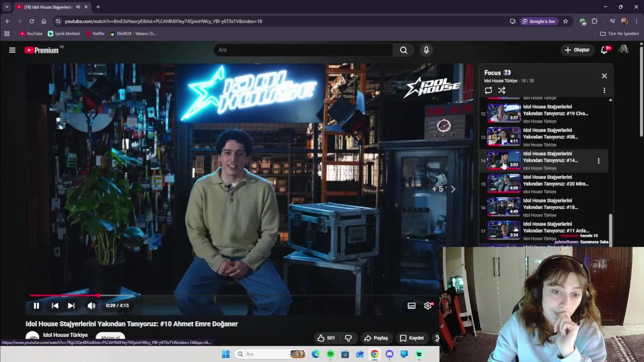Open Idol House Türkiye channel avatar
Viewport: 644px width, 362px height.
(x=32, y=338)
